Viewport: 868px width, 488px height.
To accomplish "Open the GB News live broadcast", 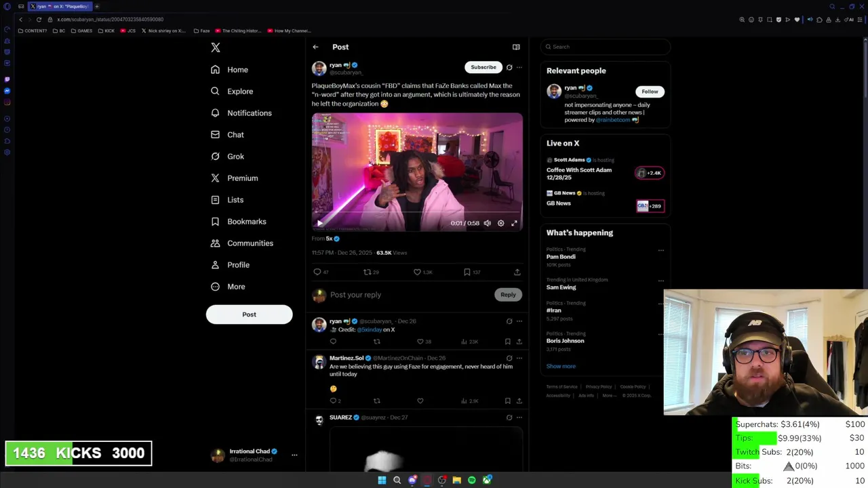I will click(x=605, y=200).
